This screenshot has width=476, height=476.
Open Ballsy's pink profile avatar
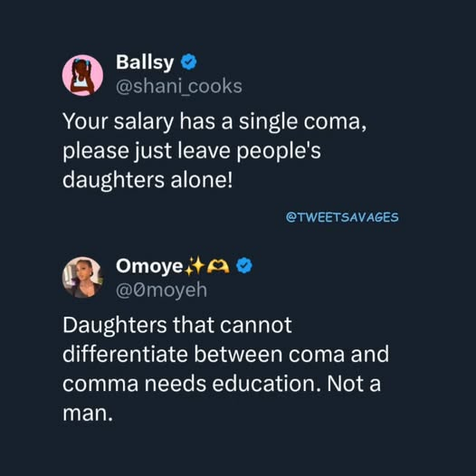82,75
